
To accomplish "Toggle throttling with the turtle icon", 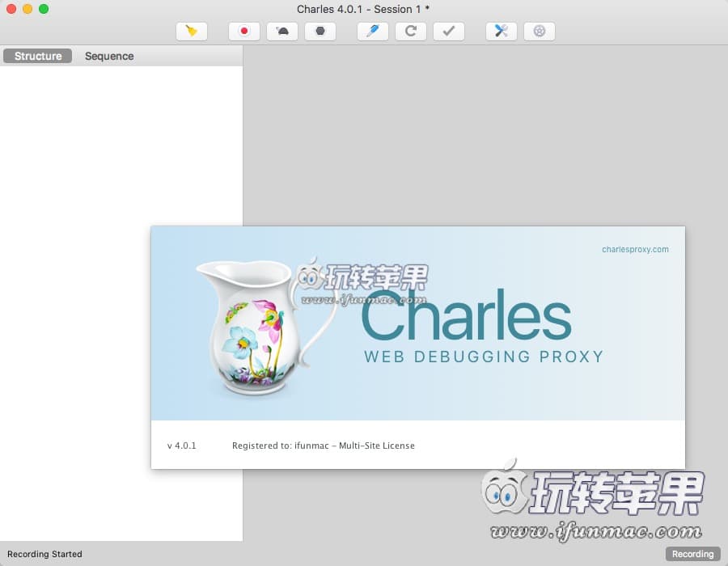I will point(281,31).
